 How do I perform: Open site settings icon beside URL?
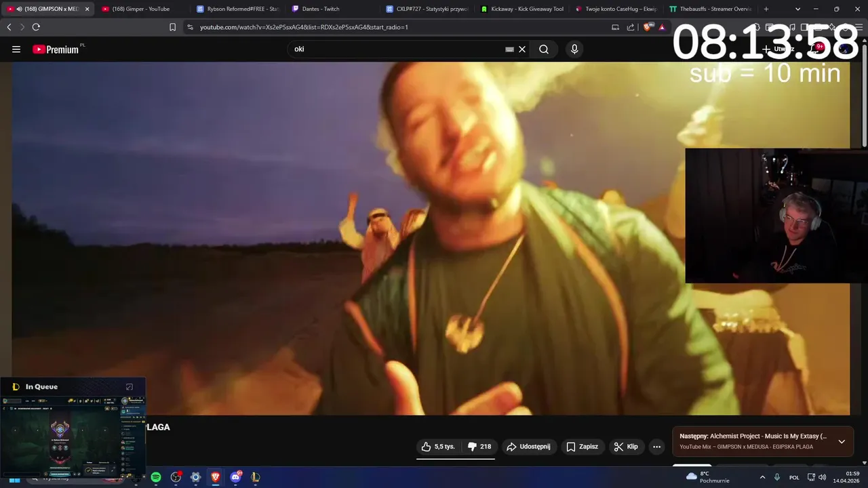[190, 27]
